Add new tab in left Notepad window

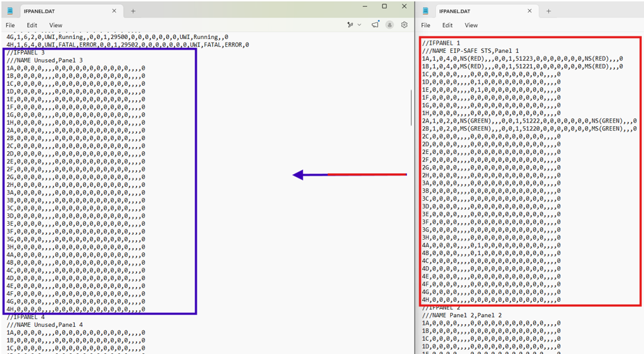click(133, 11)
